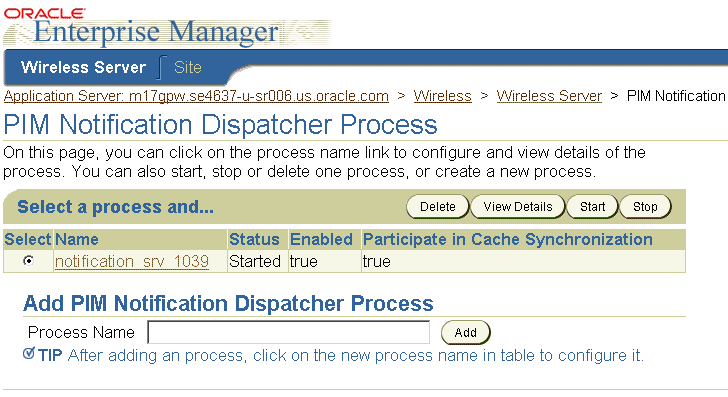Click the TIP checkmark icon
728x397 pixels.
(x=29, y=353)
